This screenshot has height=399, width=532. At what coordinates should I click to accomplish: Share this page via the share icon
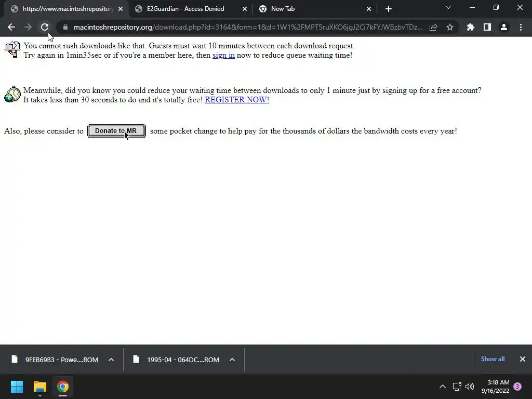433,27
